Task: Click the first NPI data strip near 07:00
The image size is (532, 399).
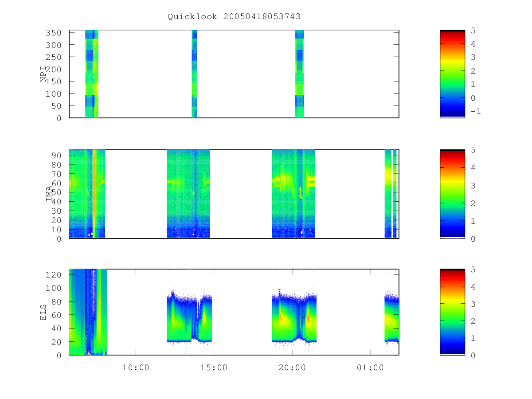Action: click(91, 74)
